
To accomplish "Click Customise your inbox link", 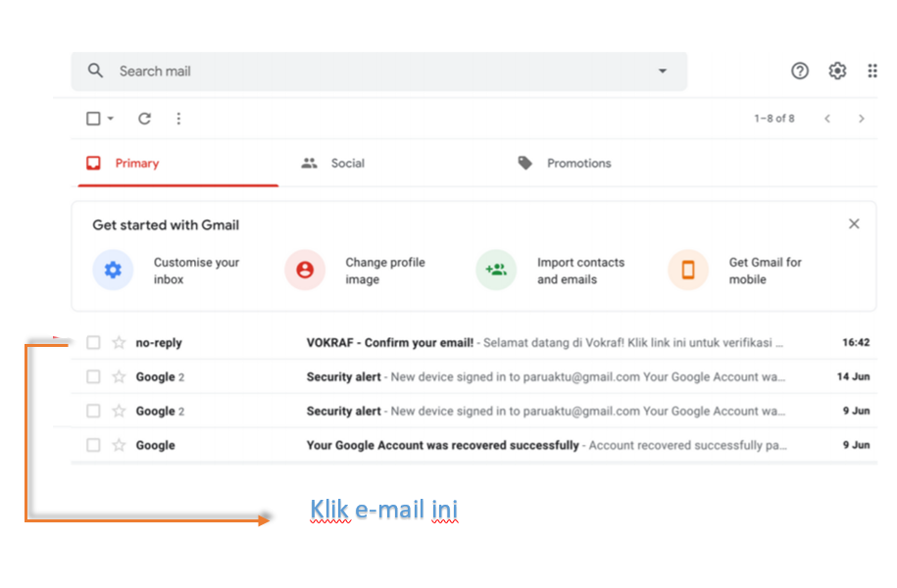I will coord(196,270).
